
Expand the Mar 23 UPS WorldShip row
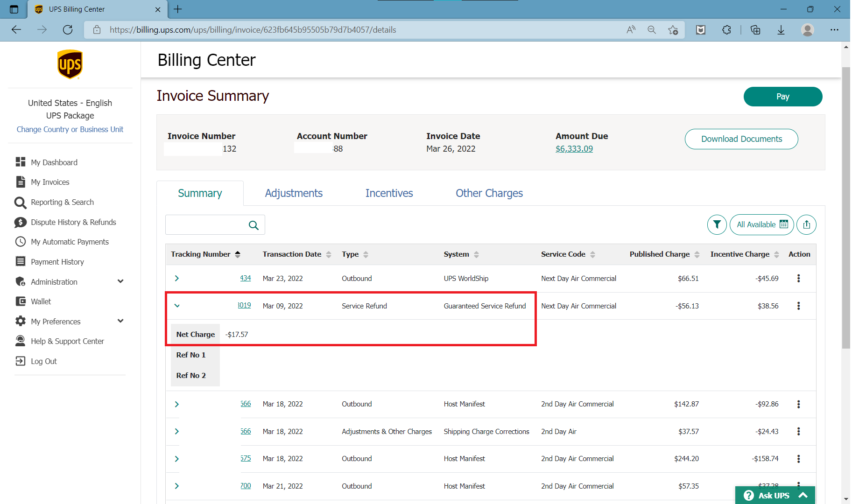click(x=177, y=279)
